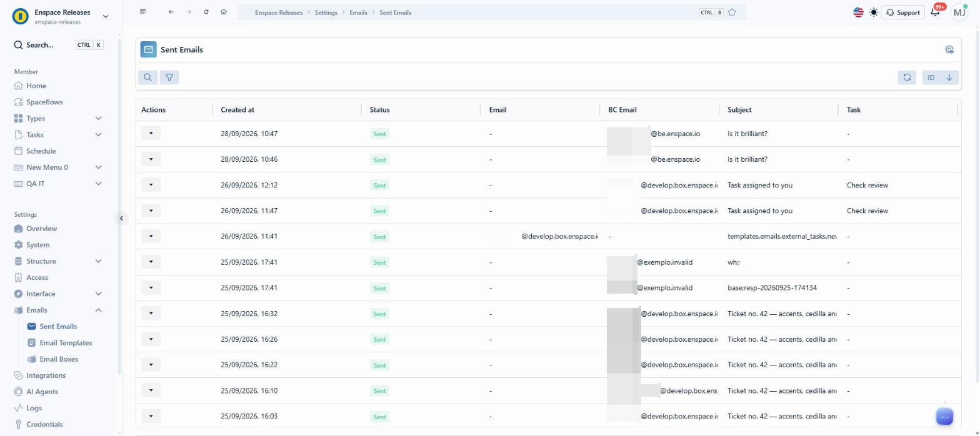Image resolution: width=980 pixels, height=436 pixels.
Task: Open System settings
Action: 37,245
